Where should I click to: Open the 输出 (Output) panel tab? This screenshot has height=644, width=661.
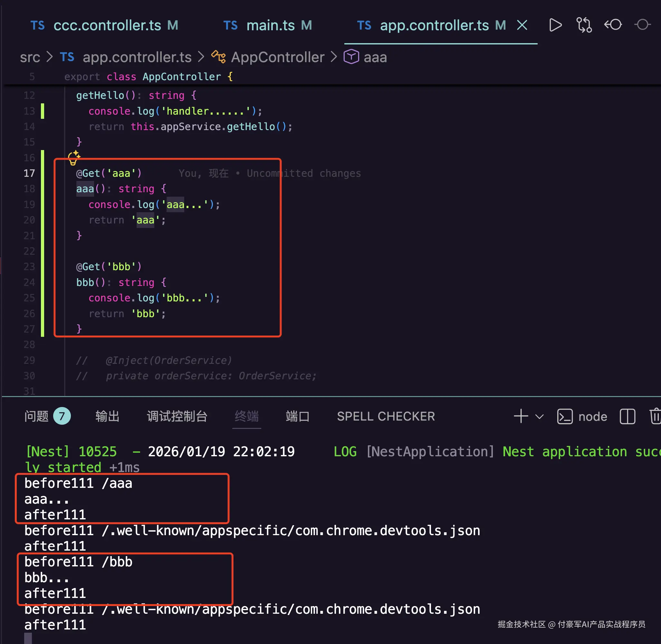coord(107,416)
